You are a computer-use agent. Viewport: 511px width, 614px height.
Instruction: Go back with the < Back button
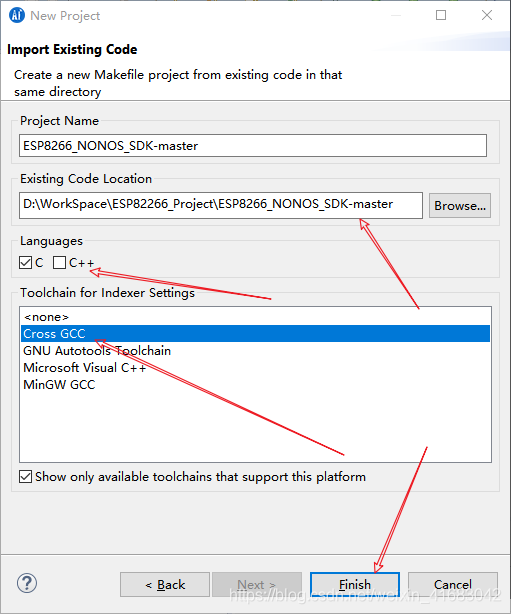tap(165, 585)
